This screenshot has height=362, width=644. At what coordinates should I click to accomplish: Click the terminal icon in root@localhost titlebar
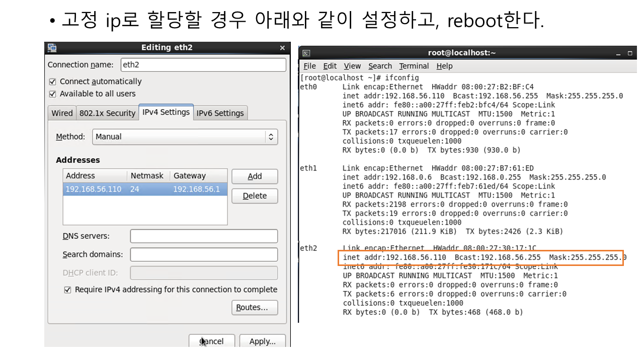coord(306,53)
